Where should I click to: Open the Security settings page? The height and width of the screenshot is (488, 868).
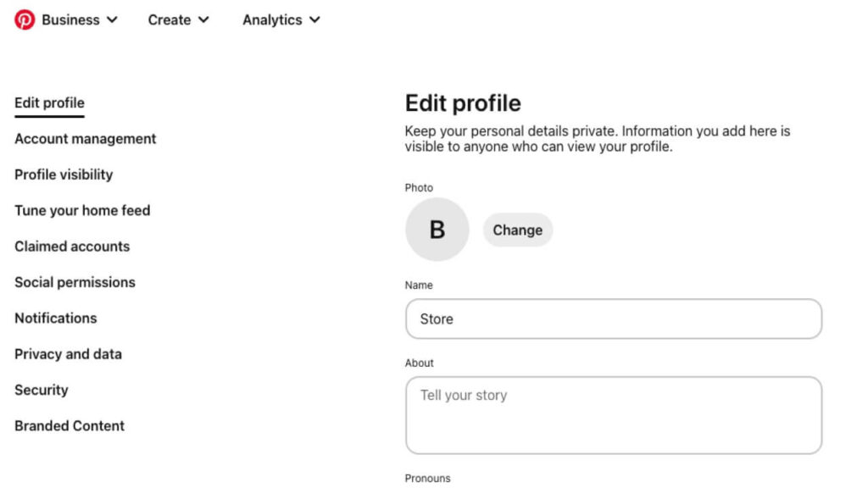pos(41,390)
